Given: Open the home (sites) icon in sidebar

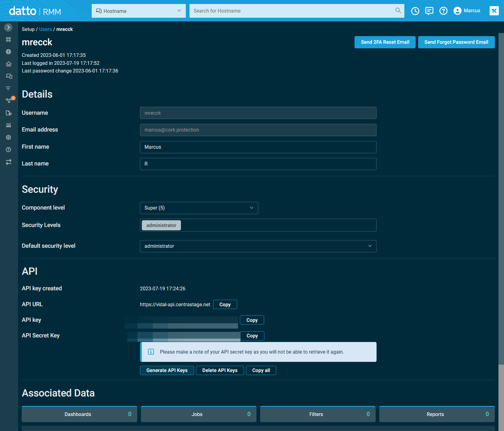Looking at the screenshot, I should click(x=9, y=64).
